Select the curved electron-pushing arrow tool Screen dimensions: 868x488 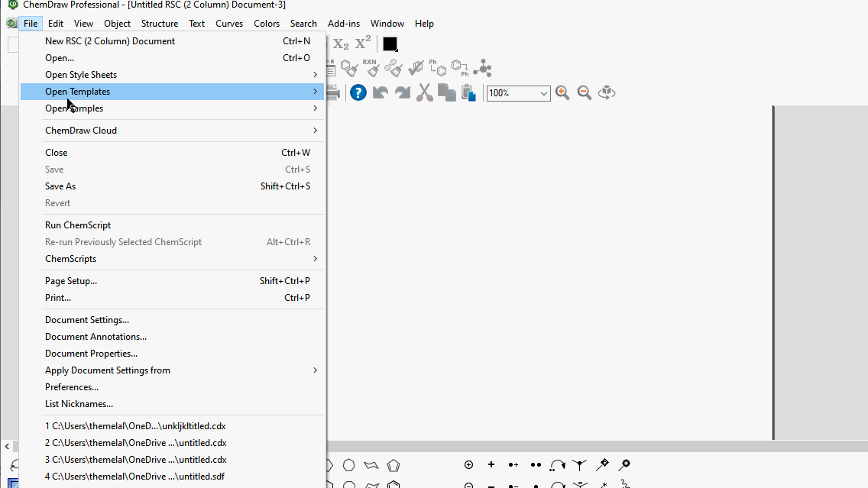(558, 465)
